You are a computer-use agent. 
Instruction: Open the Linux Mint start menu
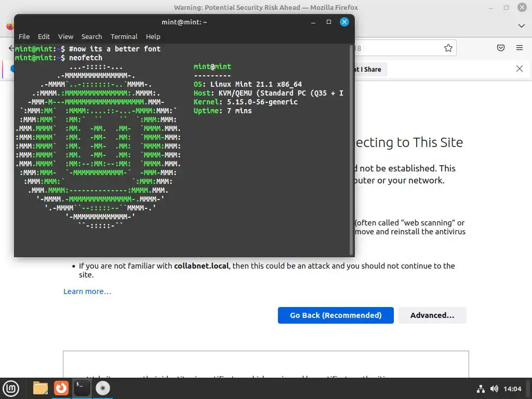click(11, 389)
